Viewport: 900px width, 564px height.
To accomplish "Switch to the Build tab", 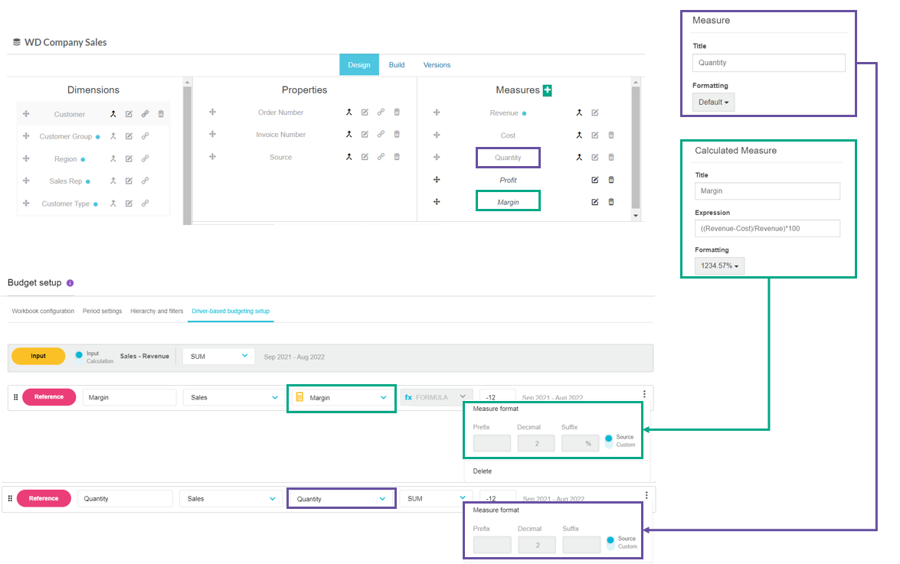I will point(397,65).
